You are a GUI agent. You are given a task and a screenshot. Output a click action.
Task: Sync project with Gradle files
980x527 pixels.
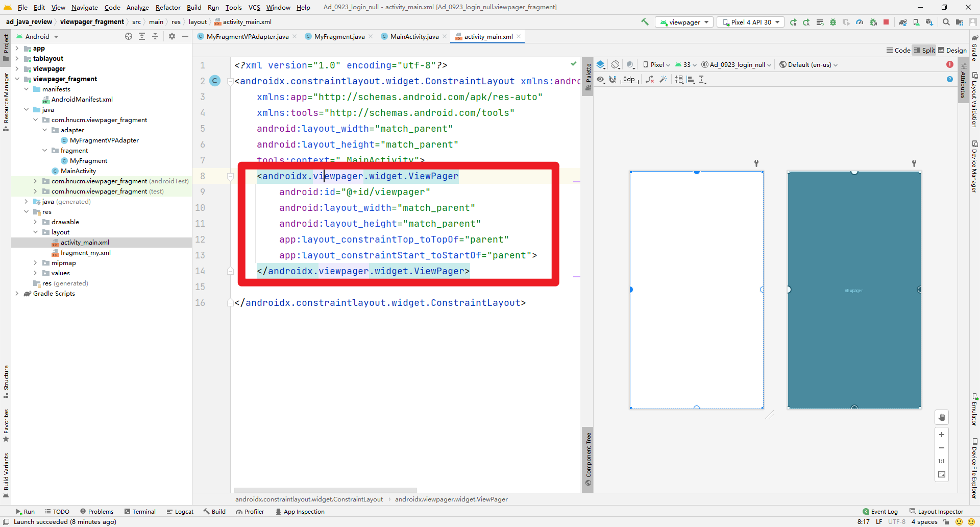[x=903, y=22]
